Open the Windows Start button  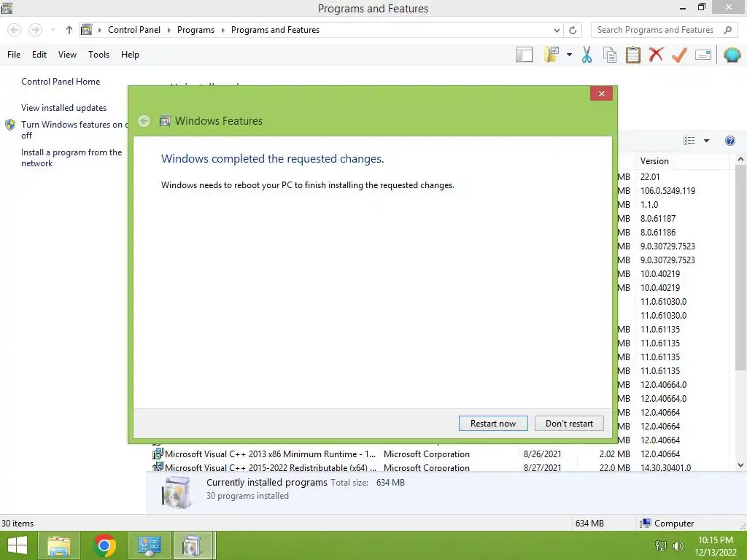point(18,545)
